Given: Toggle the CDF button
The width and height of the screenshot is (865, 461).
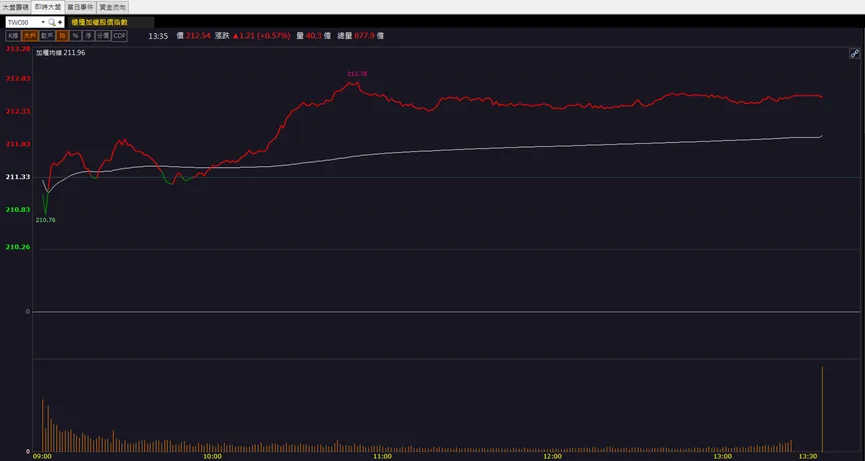Looking at the screenshot, I should pyautogui.click(x=119, y=36).
